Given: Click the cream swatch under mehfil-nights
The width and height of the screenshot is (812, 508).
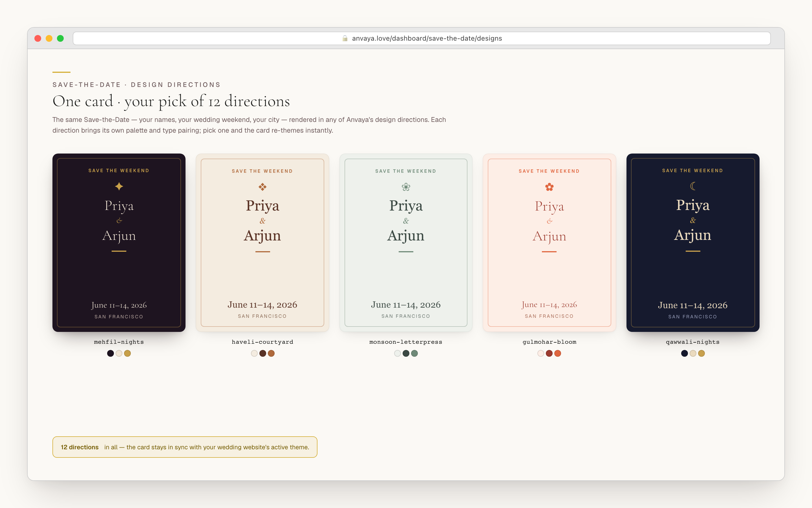Looking at the screenshot, I should (x=119, y=353).
